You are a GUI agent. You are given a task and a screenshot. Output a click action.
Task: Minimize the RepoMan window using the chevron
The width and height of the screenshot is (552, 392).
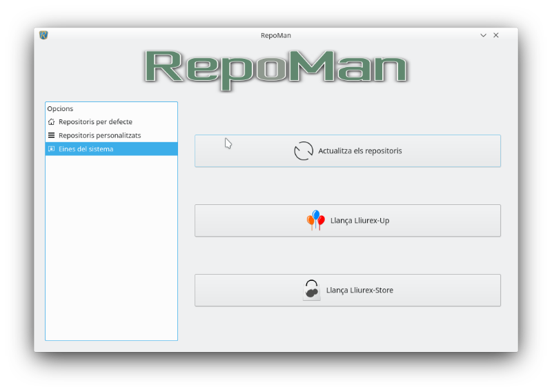[x=484, y=35]
